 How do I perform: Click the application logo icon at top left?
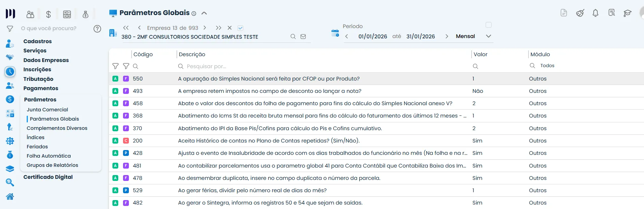click(10, 13)
